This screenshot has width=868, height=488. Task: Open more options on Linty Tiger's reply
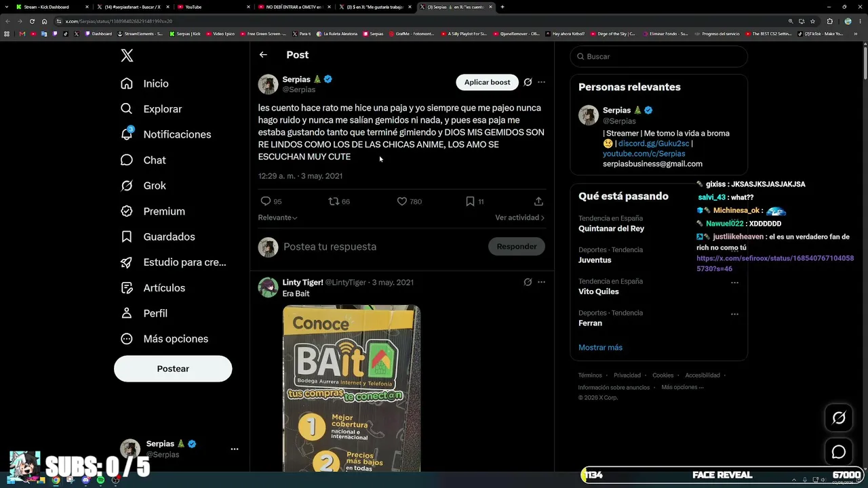(541, 282)
